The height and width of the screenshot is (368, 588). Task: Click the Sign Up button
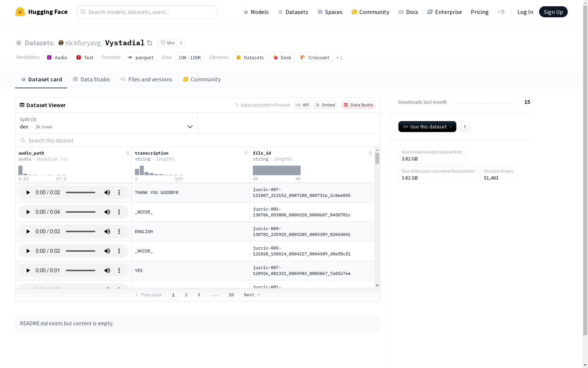[553, 12]
